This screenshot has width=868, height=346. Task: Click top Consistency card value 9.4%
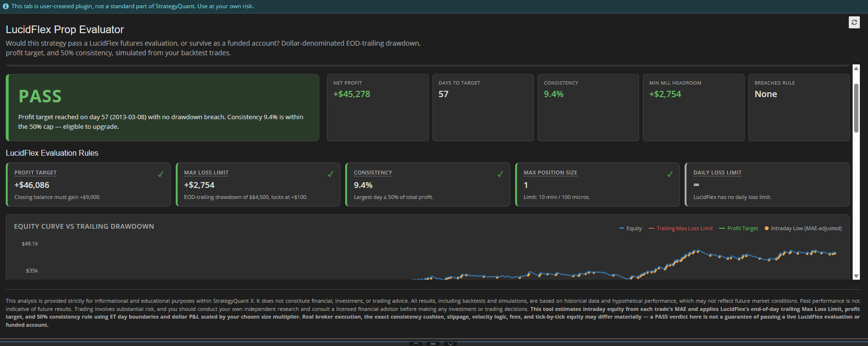[554, 94]
